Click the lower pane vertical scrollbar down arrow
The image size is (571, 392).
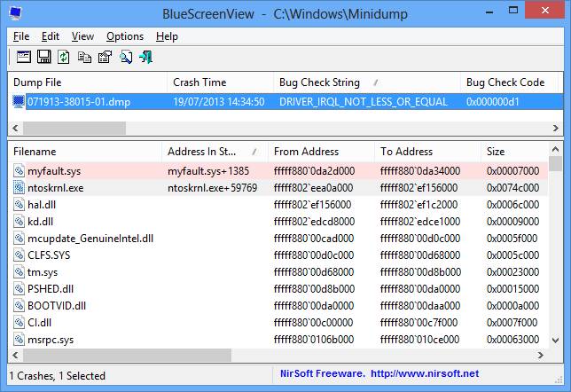(x=555, y=341)
